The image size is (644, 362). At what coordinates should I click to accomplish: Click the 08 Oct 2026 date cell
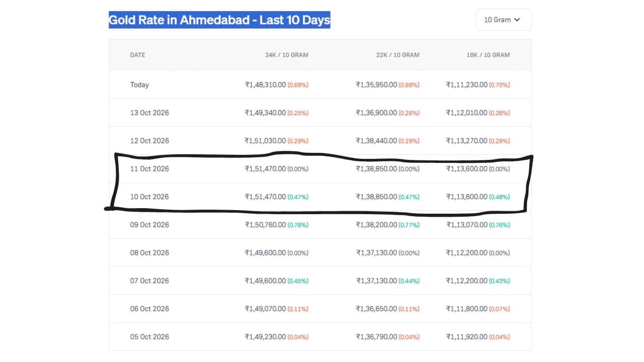click(x=149, y=252)
